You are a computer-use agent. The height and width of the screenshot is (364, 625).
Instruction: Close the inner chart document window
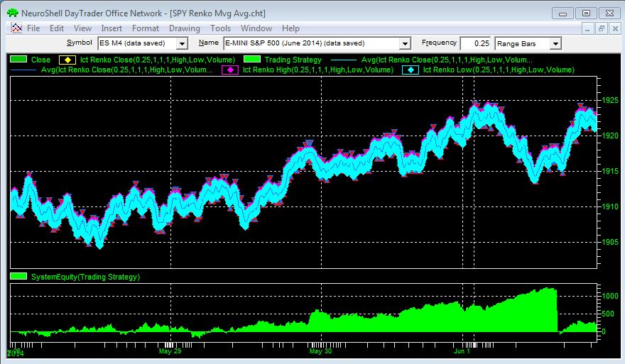point(616,28)
